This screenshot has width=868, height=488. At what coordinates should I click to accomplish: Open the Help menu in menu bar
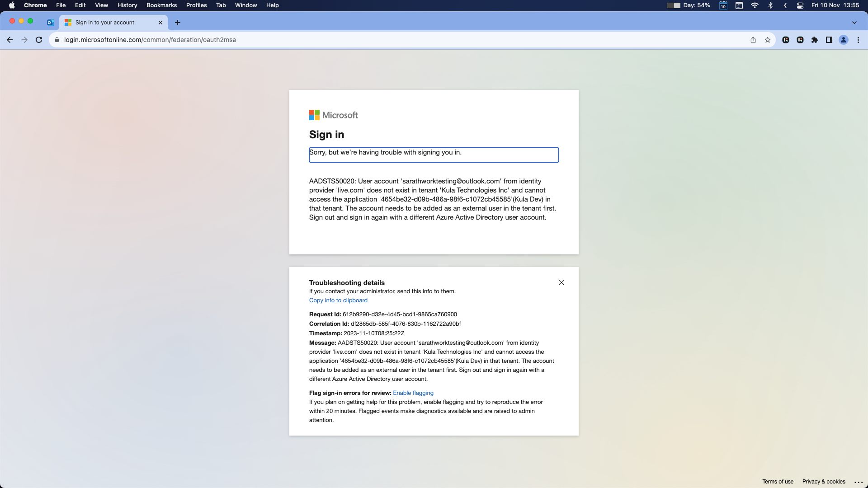[x=272, y=5]
